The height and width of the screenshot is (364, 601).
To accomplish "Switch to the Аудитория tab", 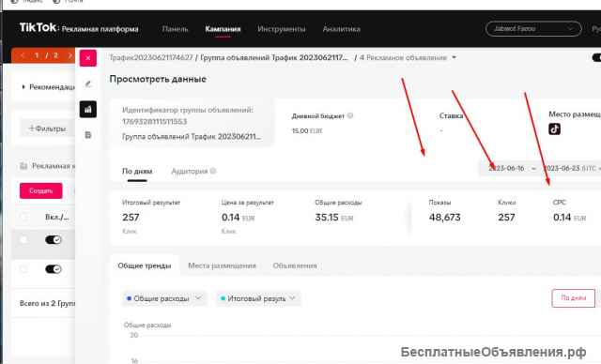I will (190, 171).
